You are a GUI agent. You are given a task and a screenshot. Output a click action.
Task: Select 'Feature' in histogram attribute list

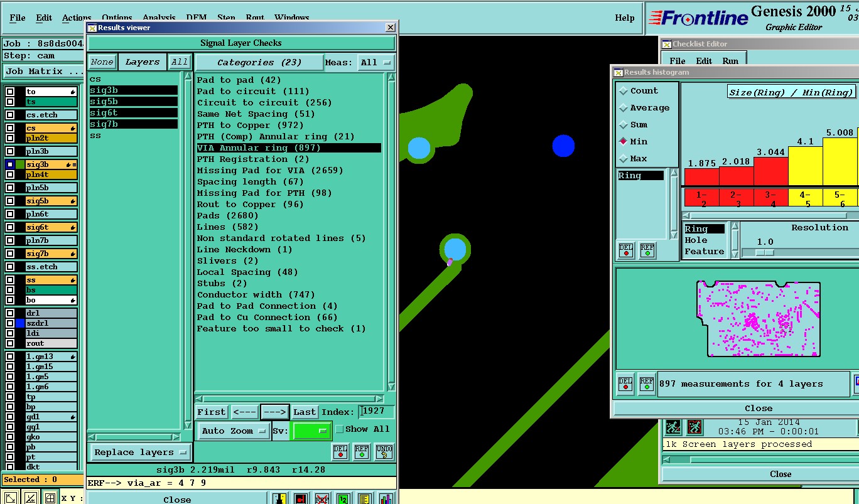704,252
